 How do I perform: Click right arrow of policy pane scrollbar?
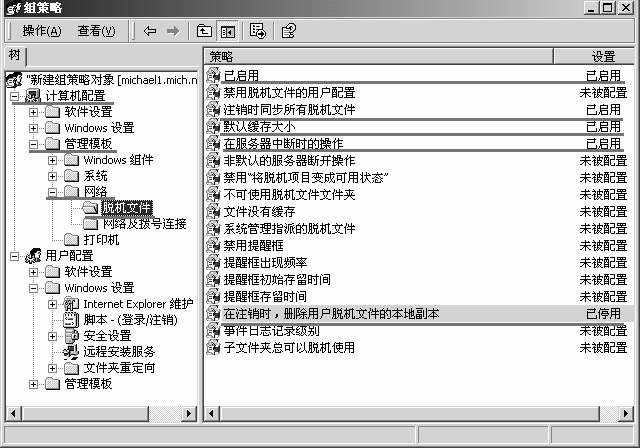click(x=626, y=414)
